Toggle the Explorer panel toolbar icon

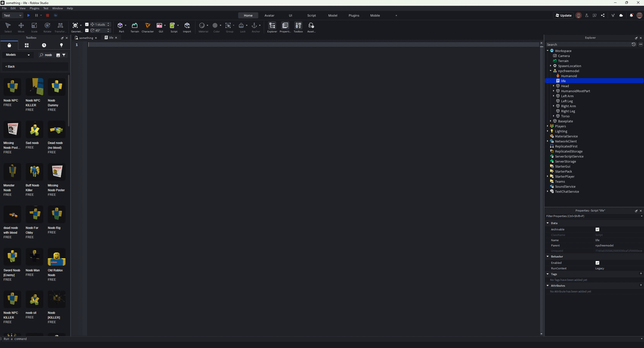272,26
